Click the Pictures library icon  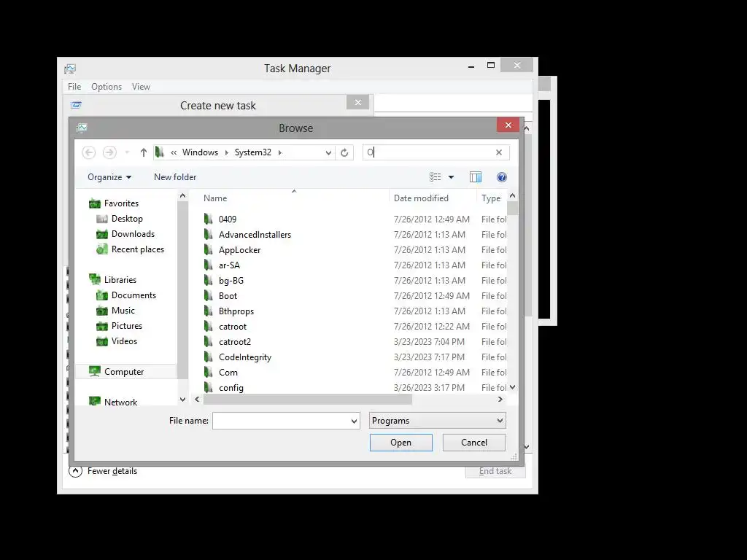[x=102, y=326]
